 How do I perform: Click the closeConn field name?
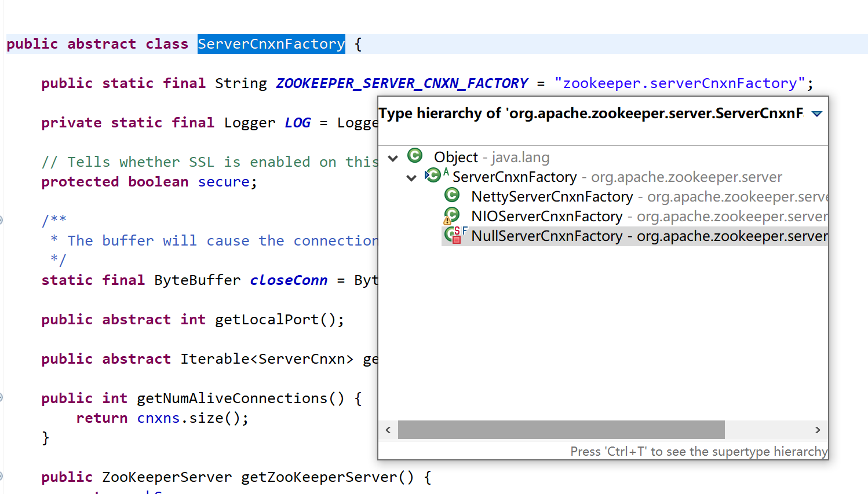[289, 280]
